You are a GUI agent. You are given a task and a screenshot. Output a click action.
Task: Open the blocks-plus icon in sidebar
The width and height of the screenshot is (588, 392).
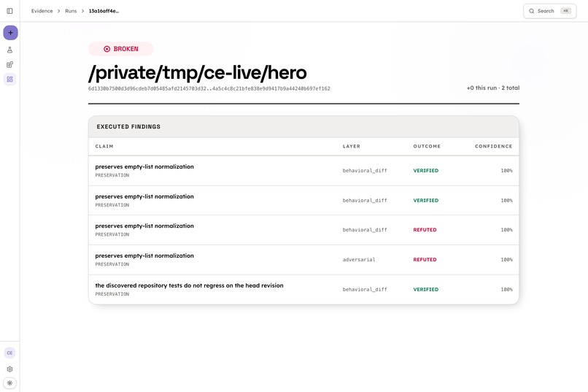[9, 64]
